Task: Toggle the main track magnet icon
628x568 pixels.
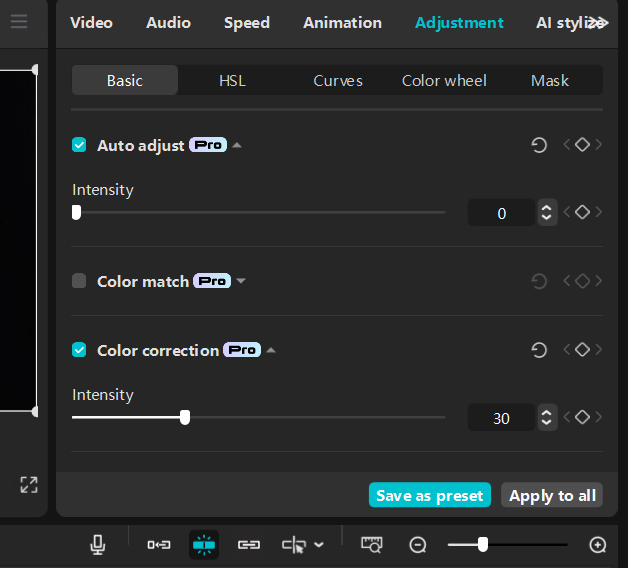Action: (x=158, y=544)
